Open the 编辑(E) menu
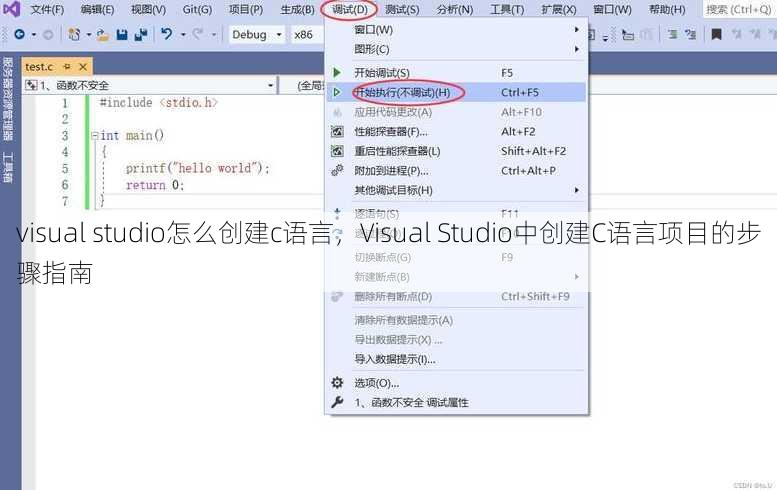The image size is (777, 490). point(97,9)
